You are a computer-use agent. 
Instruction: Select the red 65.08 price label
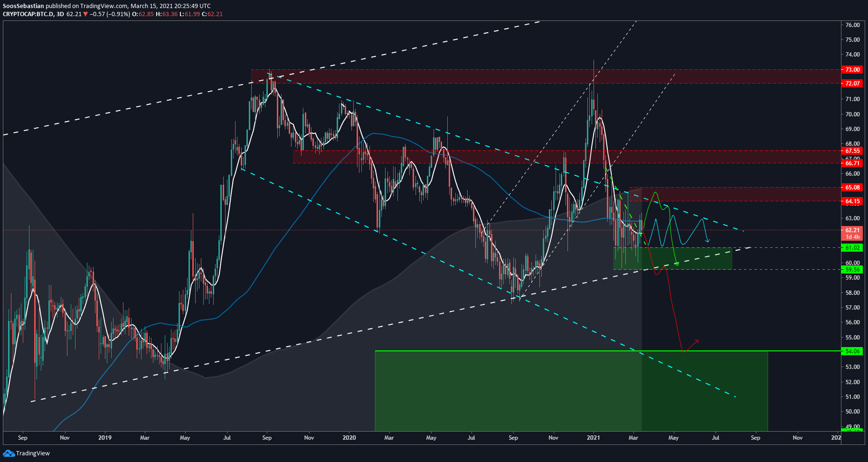[x=852, y=188]
